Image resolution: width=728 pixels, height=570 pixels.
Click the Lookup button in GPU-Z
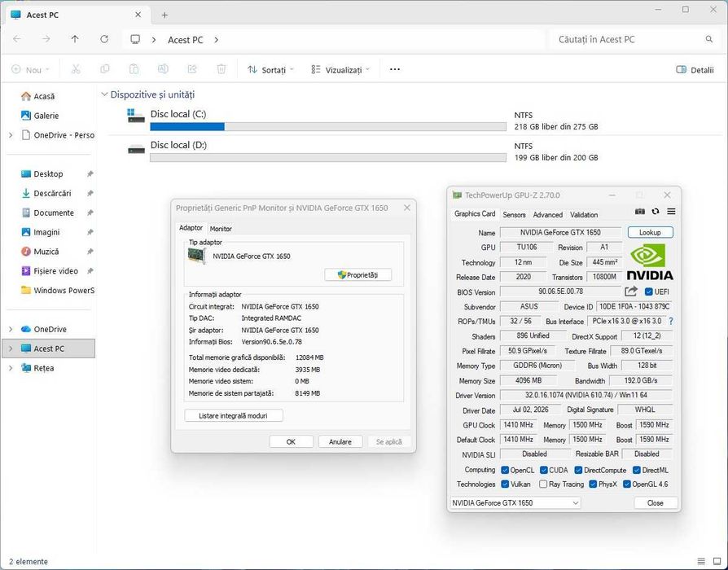[x=650, y=232]
